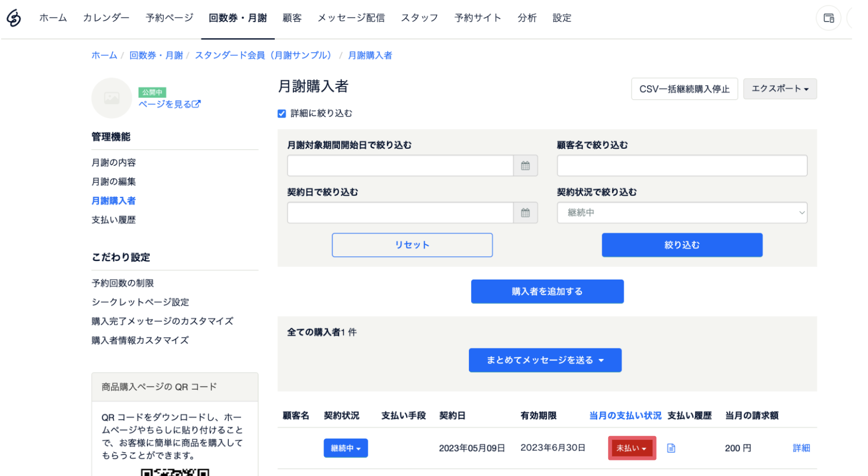Open 顧客 in the top navigation

tap(292, 18)
